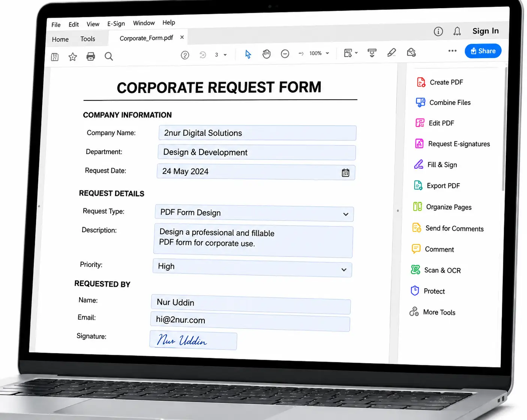Open the Fill & Sign tool

435,165
